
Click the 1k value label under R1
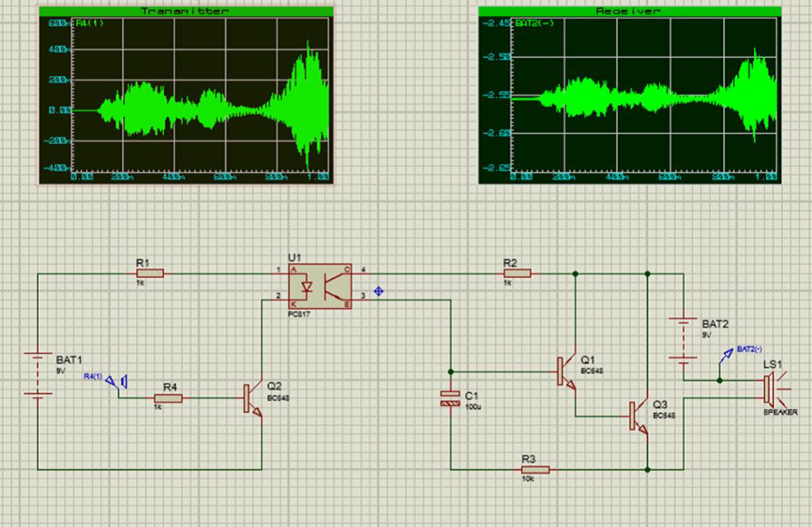(x=140, y=283)
